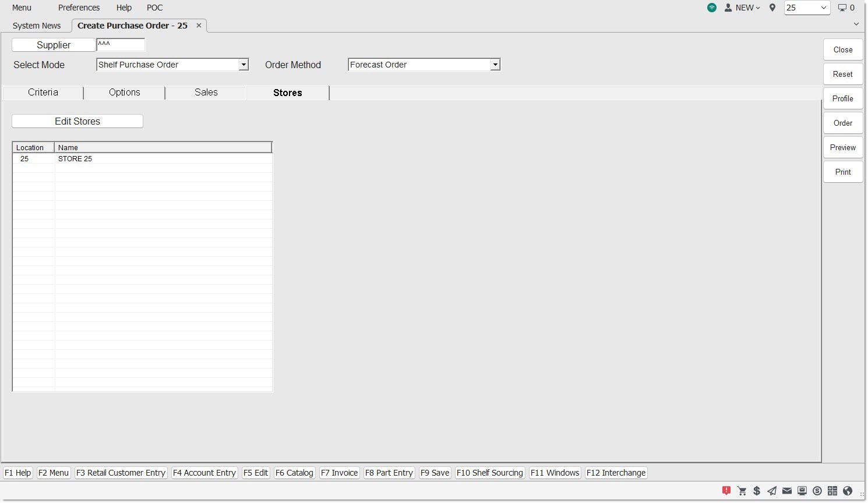
Task: Open the Preferences menu
Action: [79, 8]
